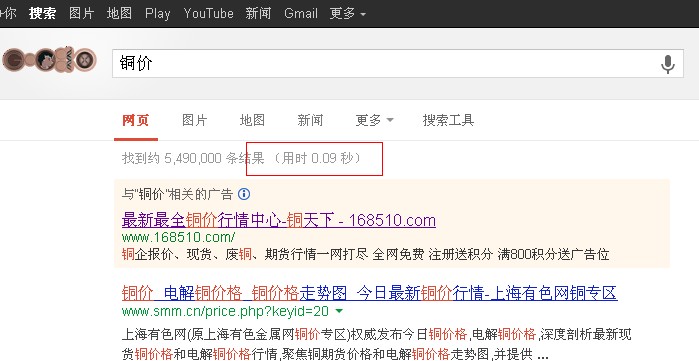Open YouTube from the top bar

[x=208, y=13]
